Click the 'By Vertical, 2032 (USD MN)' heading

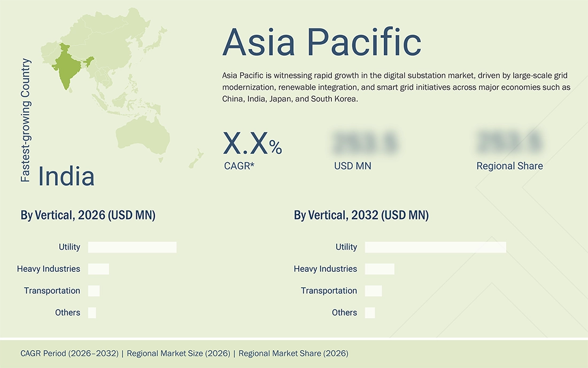click(x=361, y=215)
